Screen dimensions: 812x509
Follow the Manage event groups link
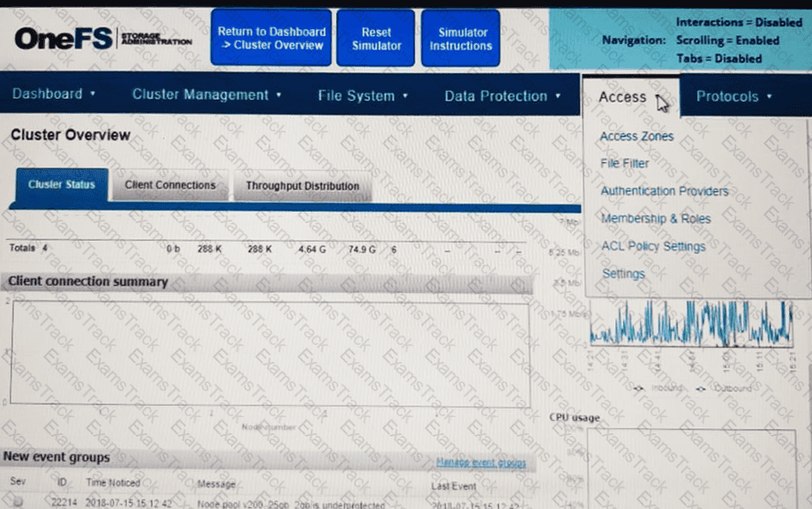point(481,462)
